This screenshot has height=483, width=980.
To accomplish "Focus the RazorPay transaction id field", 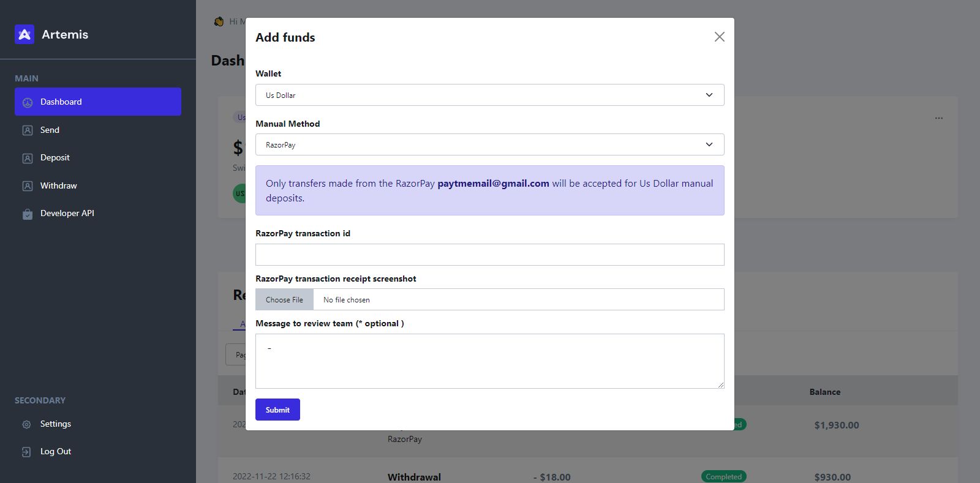I will (x=489, y=255).
